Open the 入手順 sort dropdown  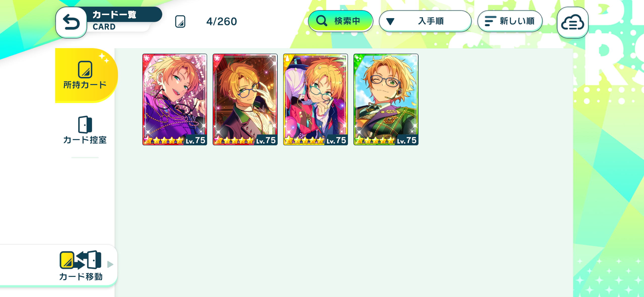425,21
